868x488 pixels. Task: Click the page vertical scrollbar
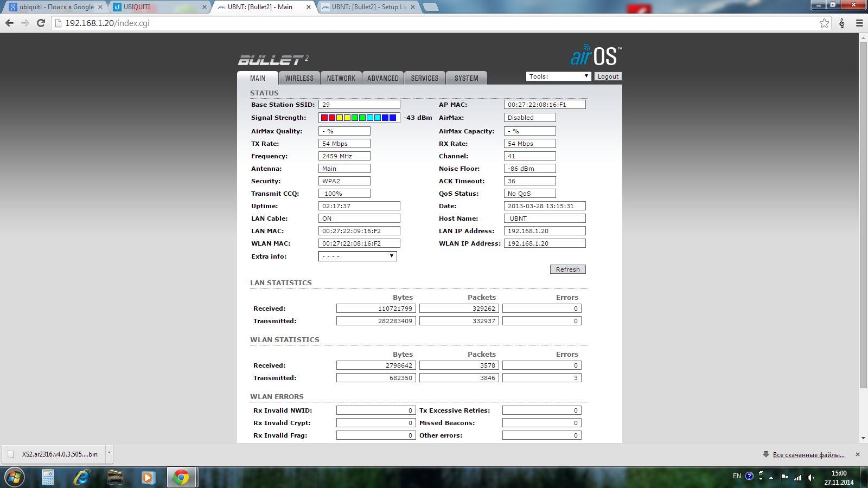[863, 215]
